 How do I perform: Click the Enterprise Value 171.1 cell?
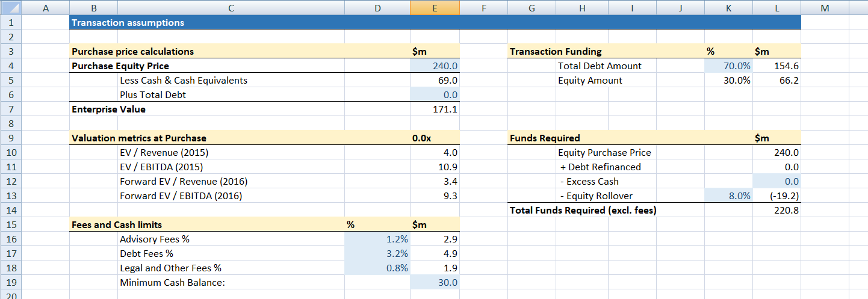(435, 109)
